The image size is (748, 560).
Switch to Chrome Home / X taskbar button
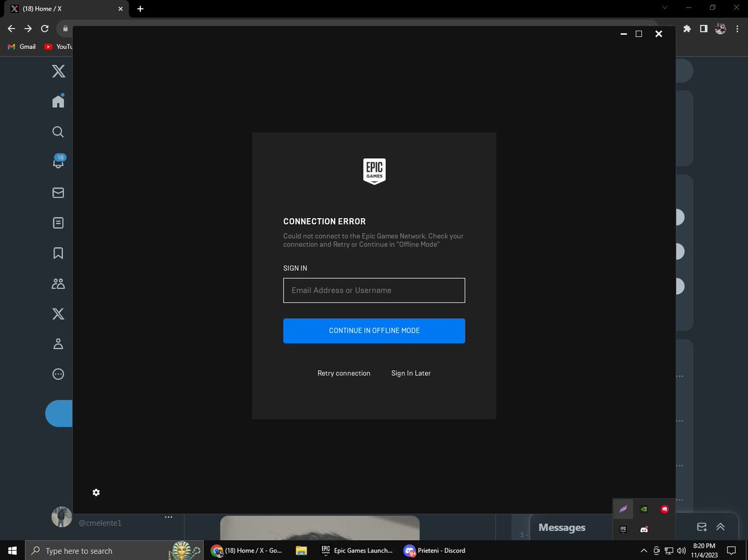247,551
